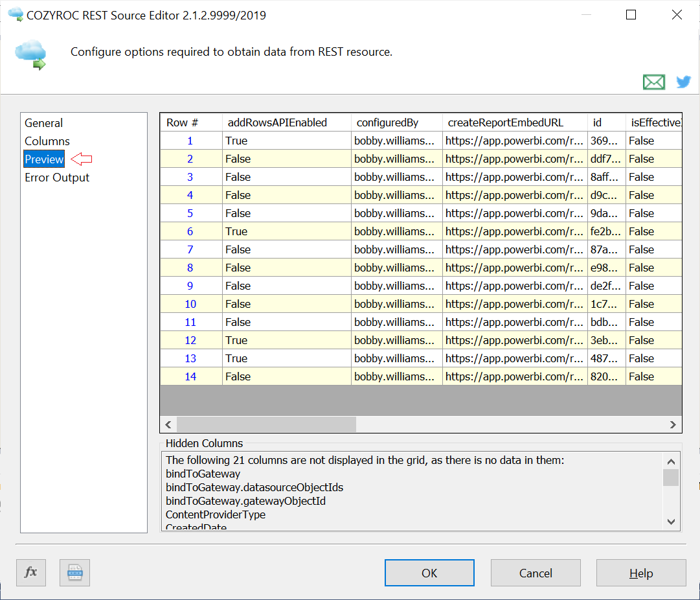The width and height of the screenshot is (700, 600).
Task: Click the bobby.williams cell in row 5
Action: pyautogui.click(x=396, y=213)
